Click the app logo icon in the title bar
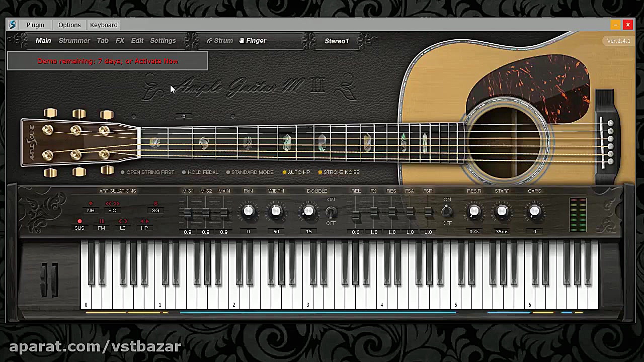Image resolution: width=644 pixels, height=362 pixels. (13, 25)
